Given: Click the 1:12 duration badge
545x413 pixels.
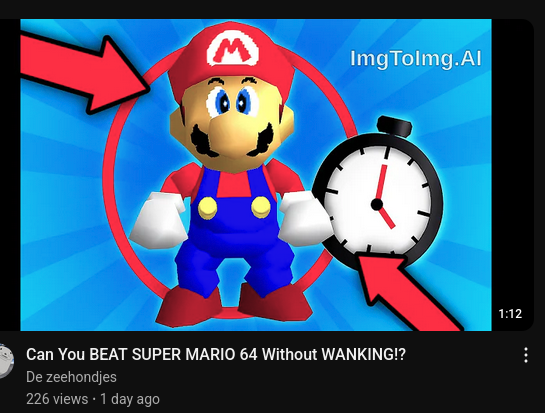Looking at the screenshot, I should [x=510, y=314].
